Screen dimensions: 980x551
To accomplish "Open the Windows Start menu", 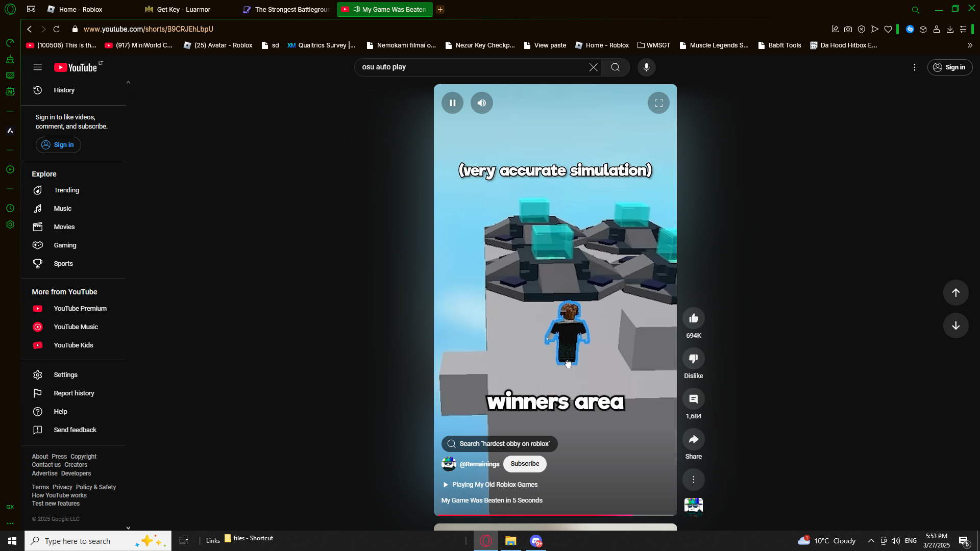I will pos(12,541).
